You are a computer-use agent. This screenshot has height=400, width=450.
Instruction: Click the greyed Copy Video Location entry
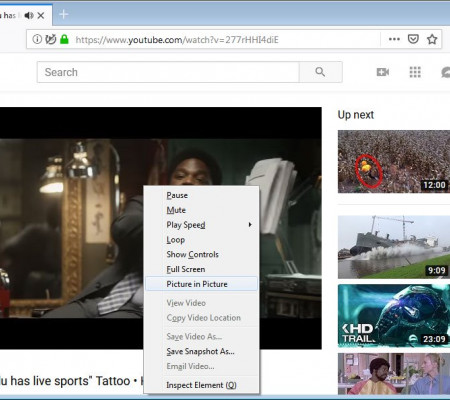(x=202, y=318)
